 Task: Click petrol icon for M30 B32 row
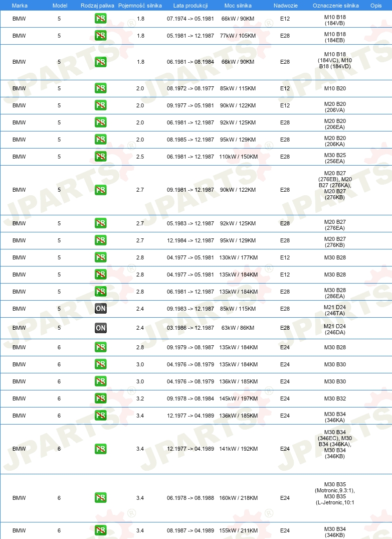(101, 399)
